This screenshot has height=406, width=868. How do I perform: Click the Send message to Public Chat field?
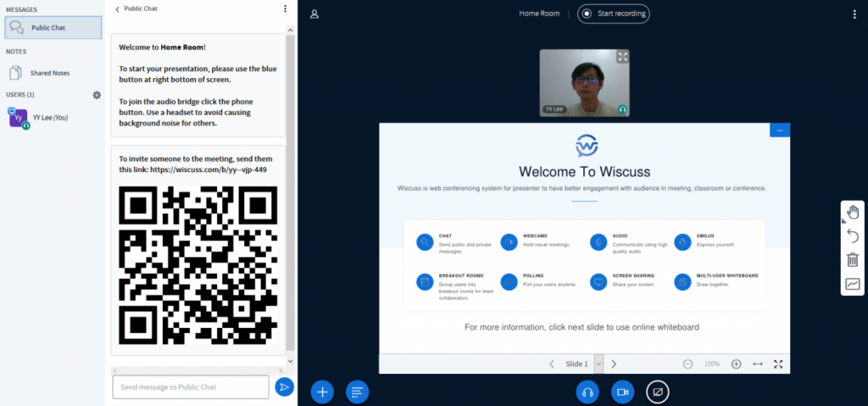point(191,387)
